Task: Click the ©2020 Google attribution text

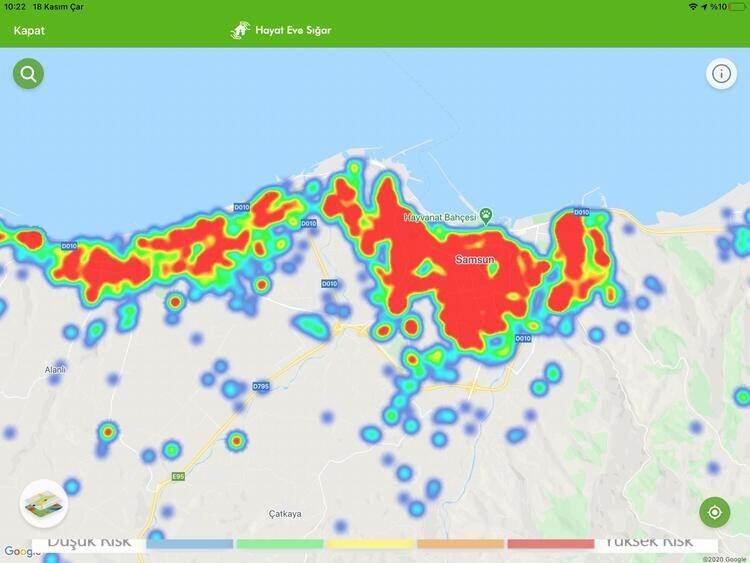Action: tap(724, 559)
